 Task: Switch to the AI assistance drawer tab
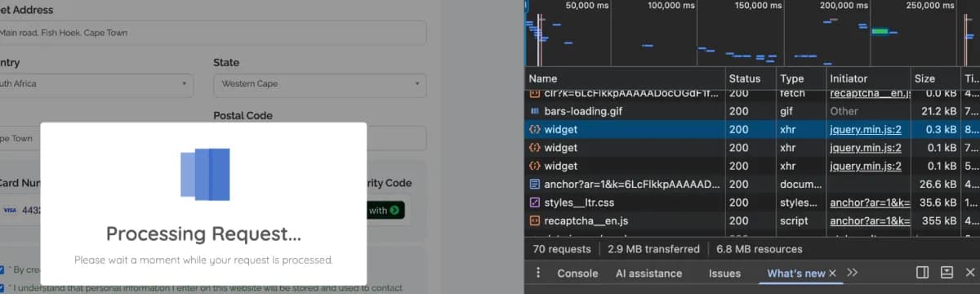click(648, 274)
